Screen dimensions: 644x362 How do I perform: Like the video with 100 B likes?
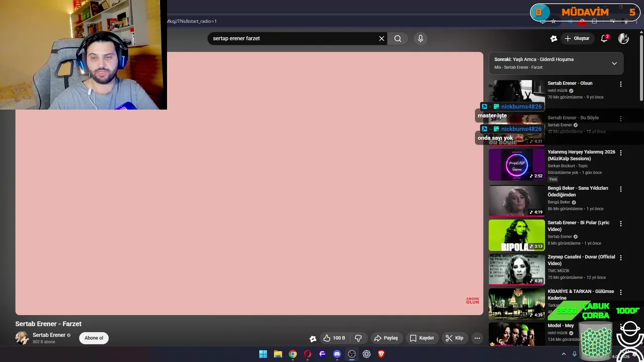pyautogui.click(x=334, y=338)
